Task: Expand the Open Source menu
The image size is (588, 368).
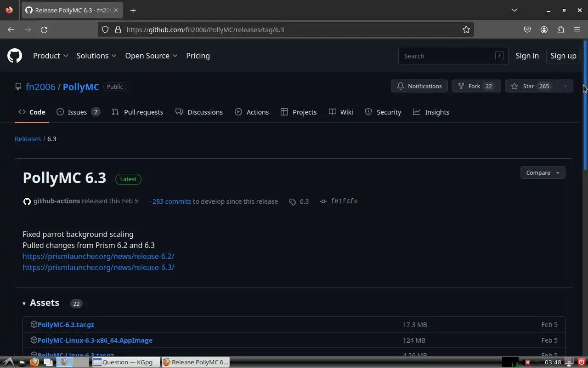Action: click(x=151, y=56)
